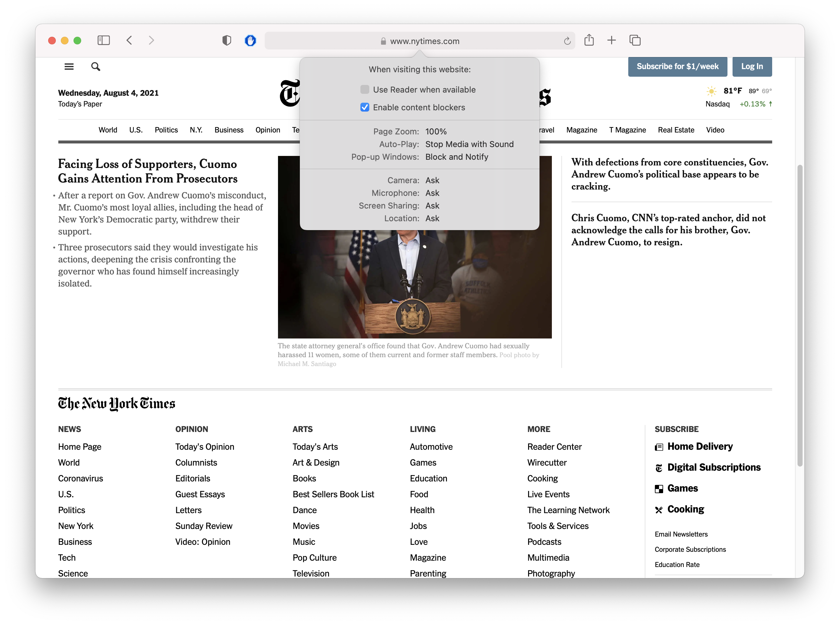The height and width of the screenshot is (625, 840).
Task: Click the 'Log In' button
Action: coord(751,66)
